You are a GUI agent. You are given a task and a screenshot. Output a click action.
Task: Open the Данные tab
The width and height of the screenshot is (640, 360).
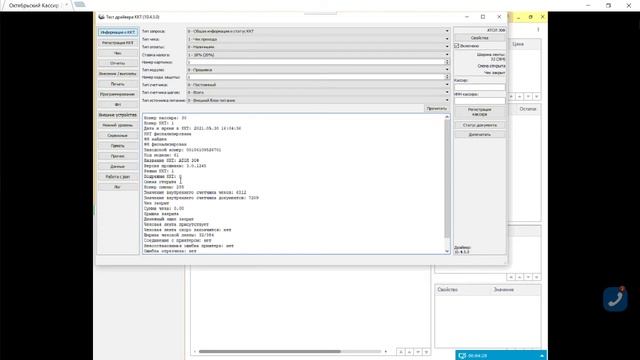tap(118, 167)
